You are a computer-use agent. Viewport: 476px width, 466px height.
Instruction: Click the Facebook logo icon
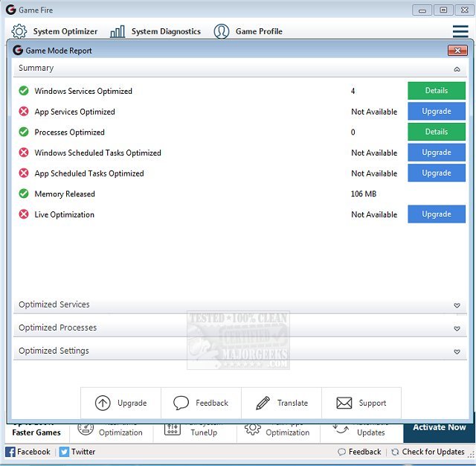pyautogui.click(x=10, y=452)
